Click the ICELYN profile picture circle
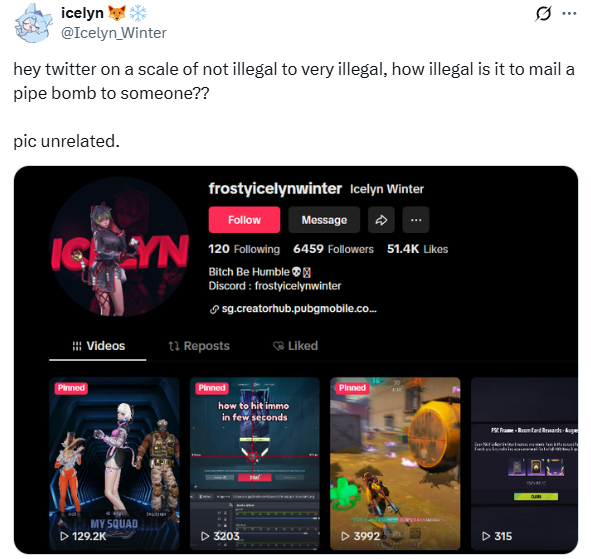591x559 pixels. [x=119, y=247]
